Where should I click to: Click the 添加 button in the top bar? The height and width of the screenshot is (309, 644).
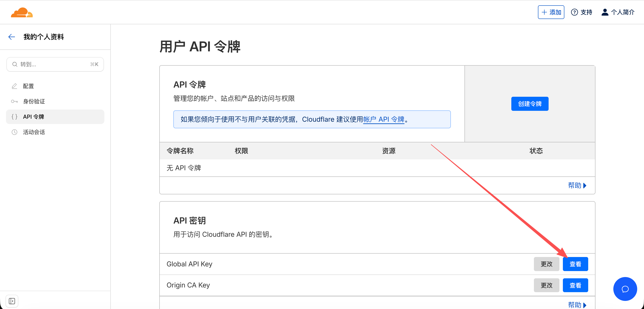pyautogui.click(x=551, y=12)
